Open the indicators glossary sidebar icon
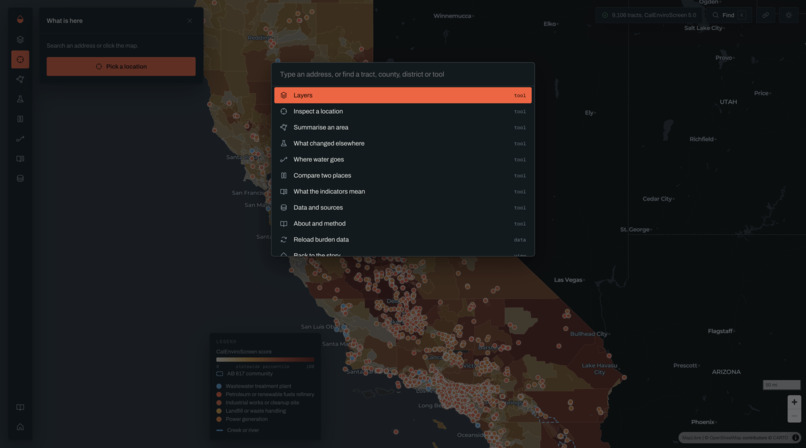Screen dimensions: 806x448 pyautogui.click(x=20, y=159)
